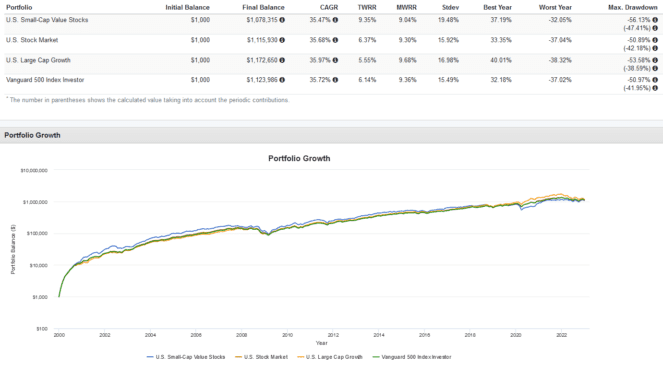Viewport: 663px width, 365px height.
Task: Toggle Vanguard 500 Index Investor legend series
Action: pos(411,357)
